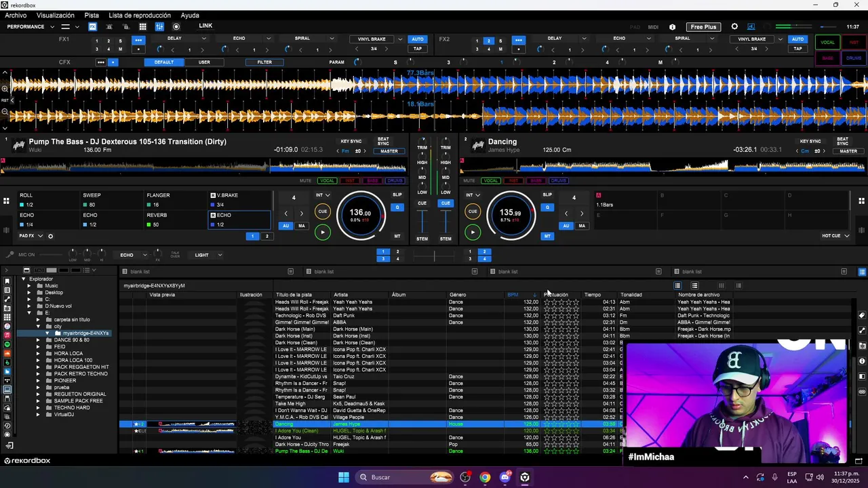Viewport: 868px width, 488px height.
Task: Open the PAD FX mode dropdown
Action: click(40, 236)
